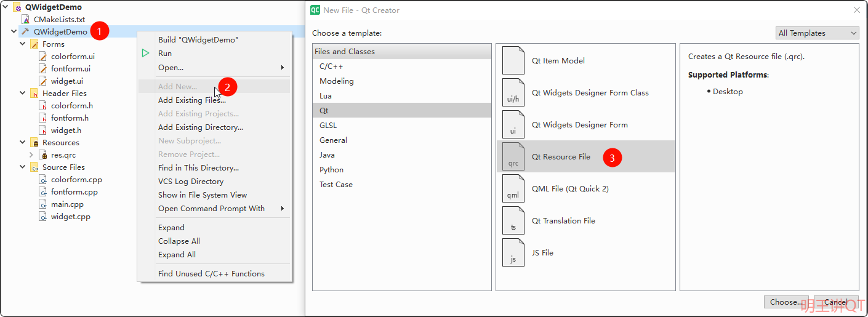Click the QWidgetDemo root project icon
The width and height of the screenshot is (868, 317).
click(x=17, y=7)
